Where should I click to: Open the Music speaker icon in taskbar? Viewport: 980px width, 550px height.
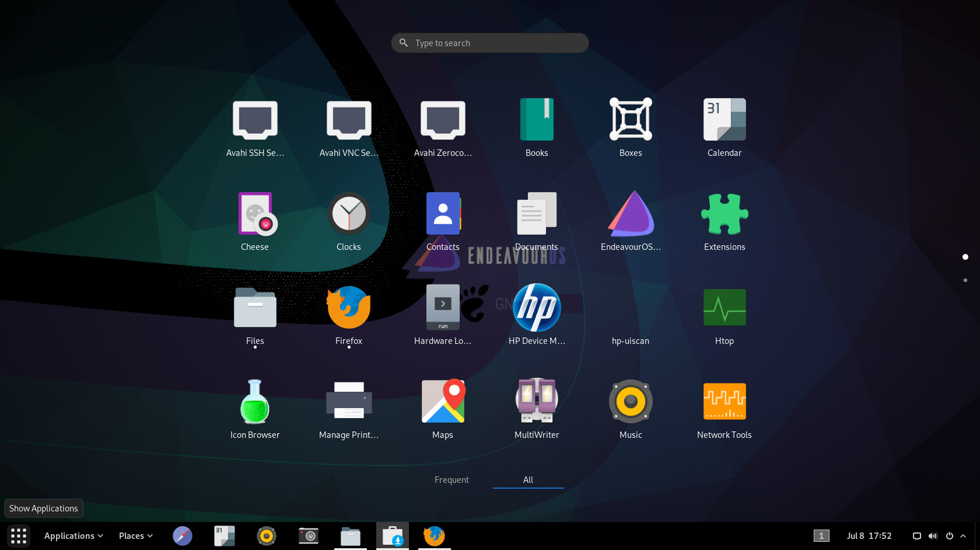click(x=267, y=536)
